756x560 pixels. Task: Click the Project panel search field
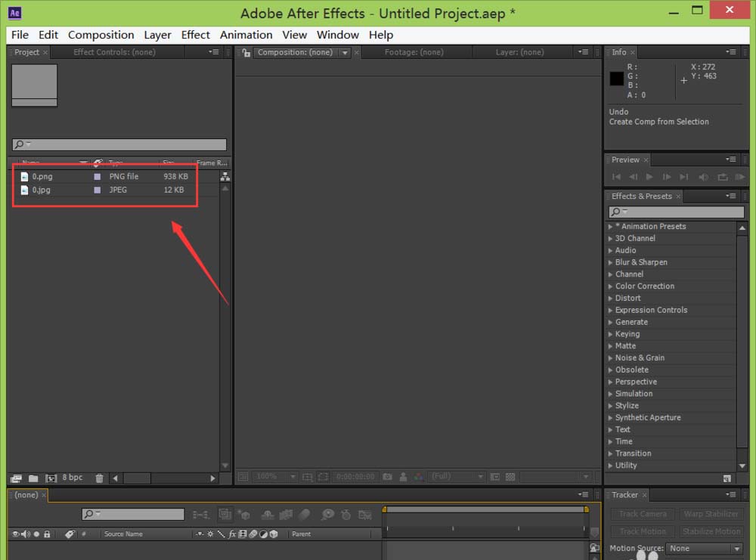[x=119, y=144]
